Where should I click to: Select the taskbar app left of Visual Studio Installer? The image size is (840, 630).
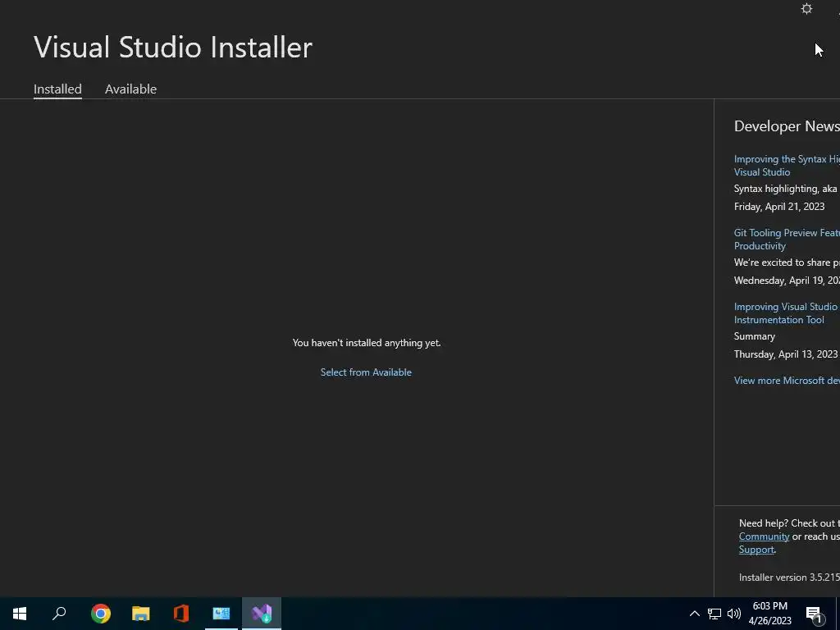221,614
